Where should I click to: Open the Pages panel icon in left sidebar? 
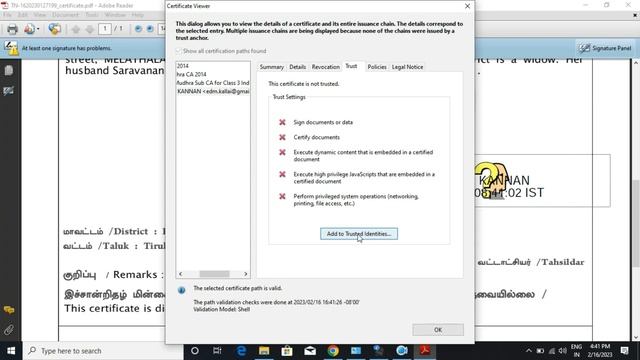pyautogui.click(x=9, y=71)
